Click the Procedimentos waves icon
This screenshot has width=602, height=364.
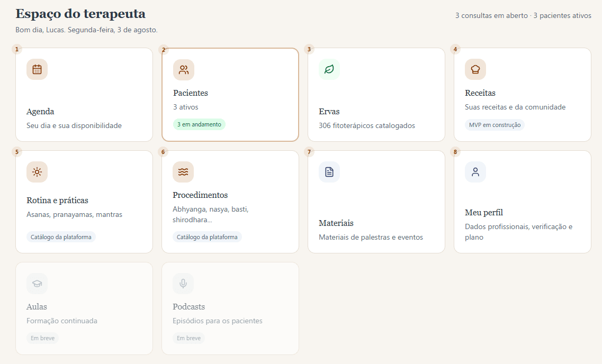coord(183,172)
